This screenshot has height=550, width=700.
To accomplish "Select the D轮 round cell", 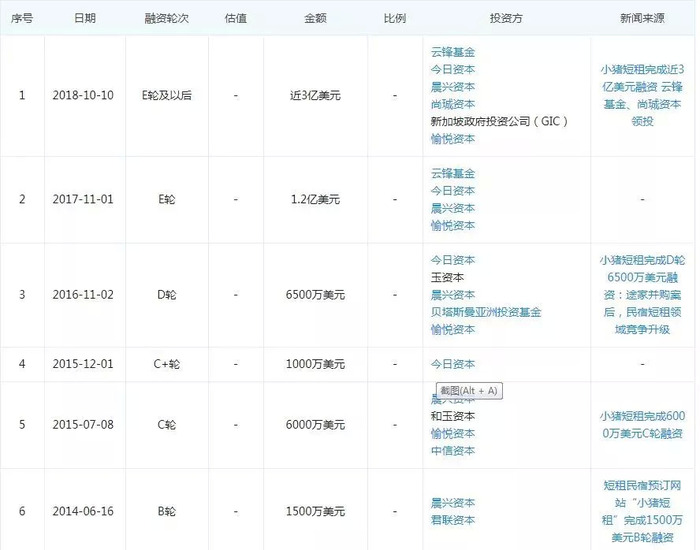I will 167,295.
